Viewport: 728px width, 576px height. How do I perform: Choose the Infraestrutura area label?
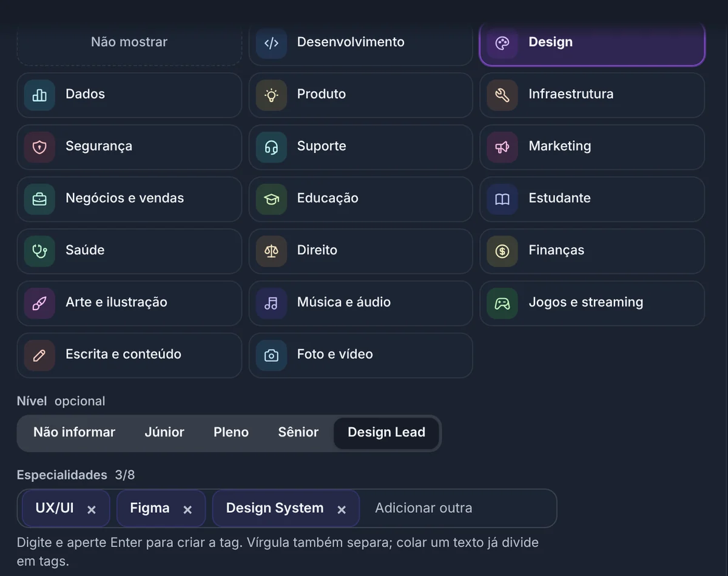pyautogui.click(x=571, y=94)
